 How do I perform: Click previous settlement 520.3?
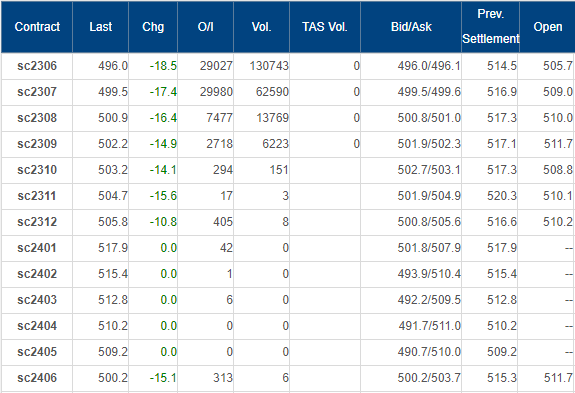(x=502, y=196)
